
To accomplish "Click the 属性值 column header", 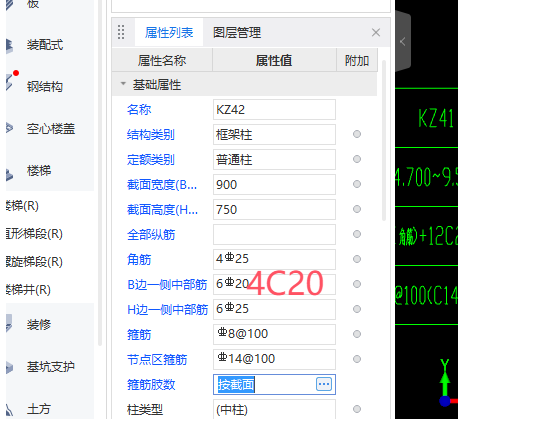I will (x=274, y=60).
